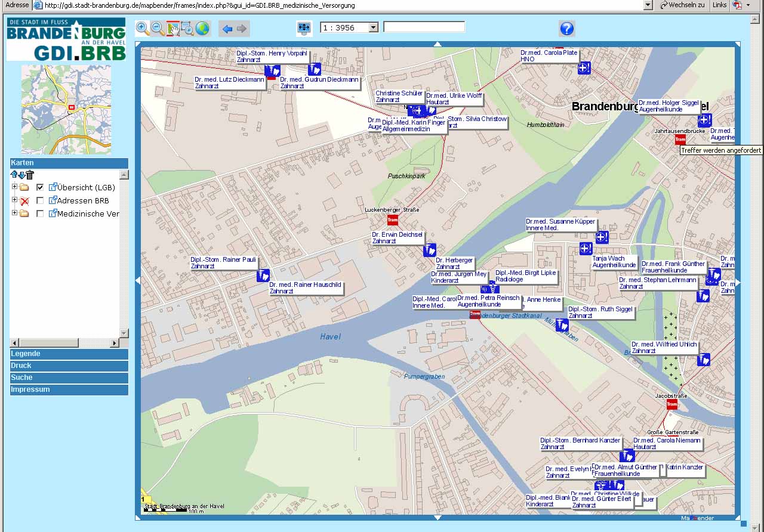Open the map scale 1:3956 dropdown
This screenshot has width=764, height=532.
tap(373, 27)
